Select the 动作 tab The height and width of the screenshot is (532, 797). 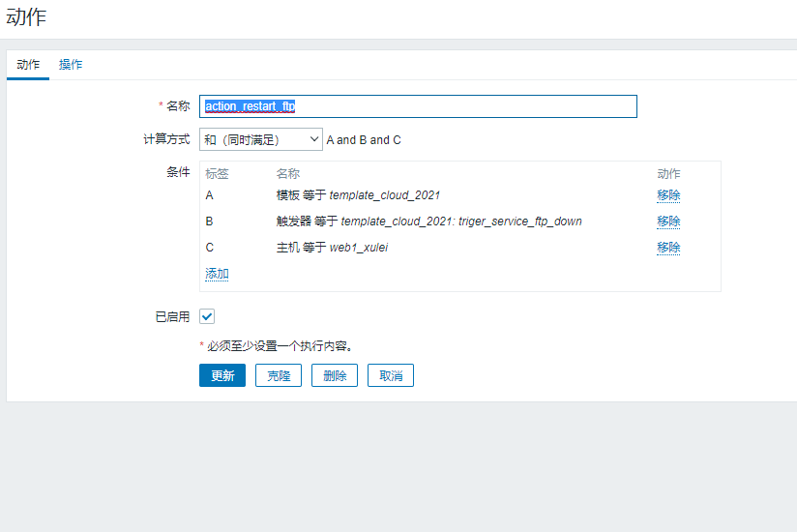coord(28,65)
